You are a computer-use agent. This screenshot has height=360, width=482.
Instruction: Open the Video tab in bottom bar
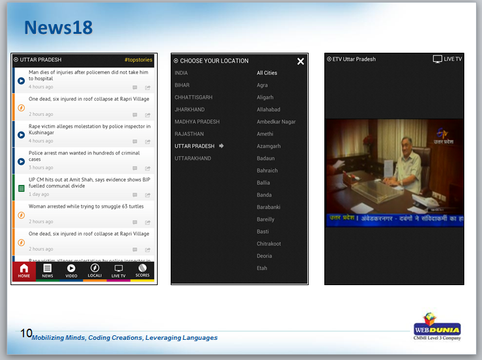[71, 271]
